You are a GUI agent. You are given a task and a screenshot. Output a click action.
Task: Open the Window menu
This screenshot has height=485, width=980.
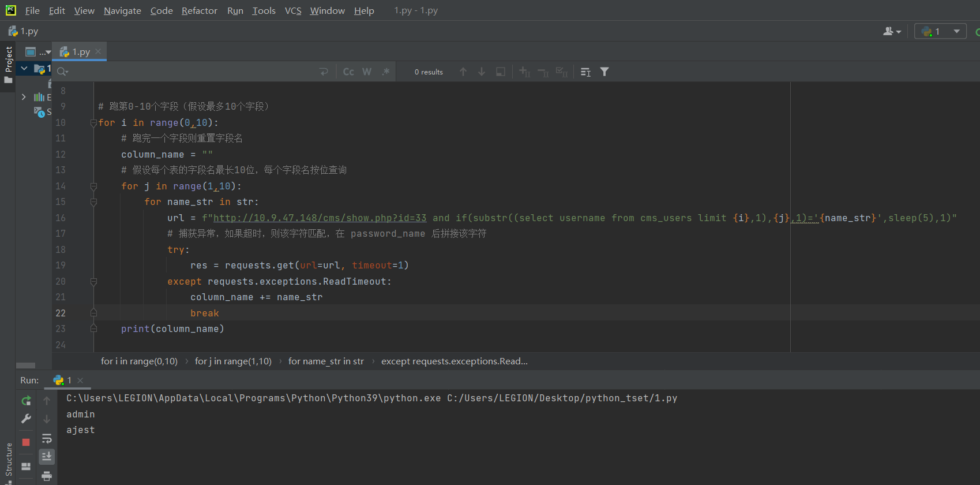click(x=327, y=10)
